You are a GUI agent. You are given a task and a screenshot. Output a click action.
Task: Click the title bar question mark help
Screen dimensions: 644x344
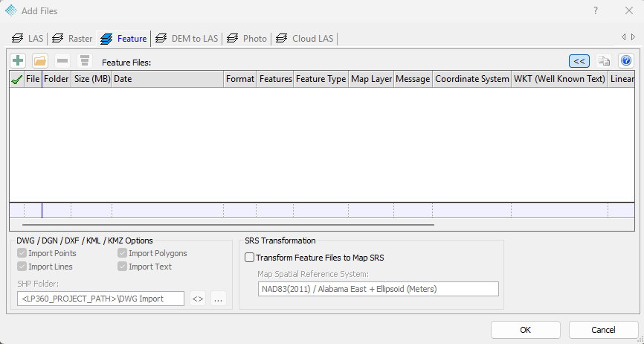point(596,10)
